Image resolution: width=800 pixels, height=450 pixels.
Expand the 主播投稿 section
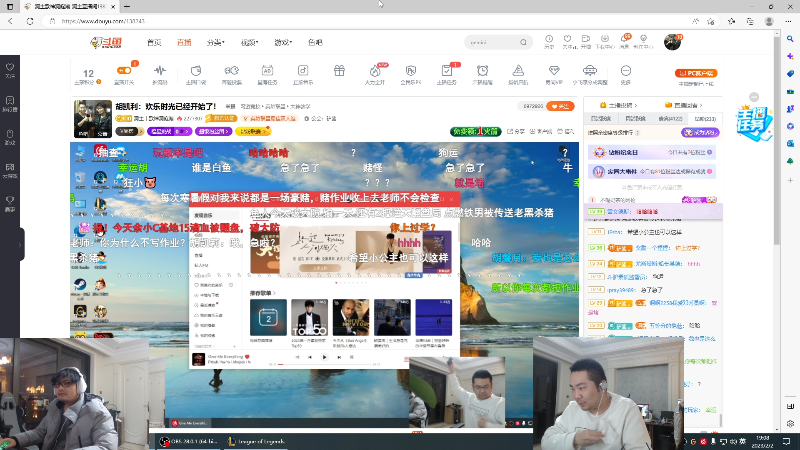[x=619, y=105]
